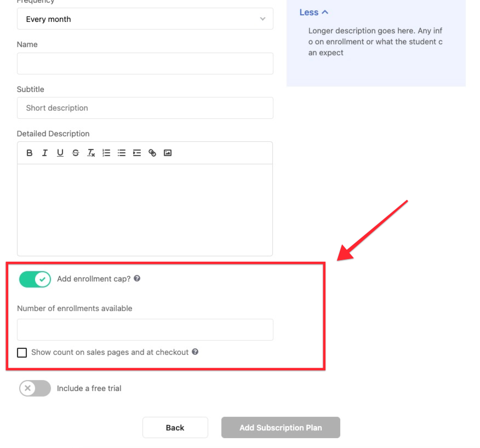Focus Number of enrollments available field
The height and width of the screenshot is (448, 480).
pyautogui.click(x=145, y=330)
